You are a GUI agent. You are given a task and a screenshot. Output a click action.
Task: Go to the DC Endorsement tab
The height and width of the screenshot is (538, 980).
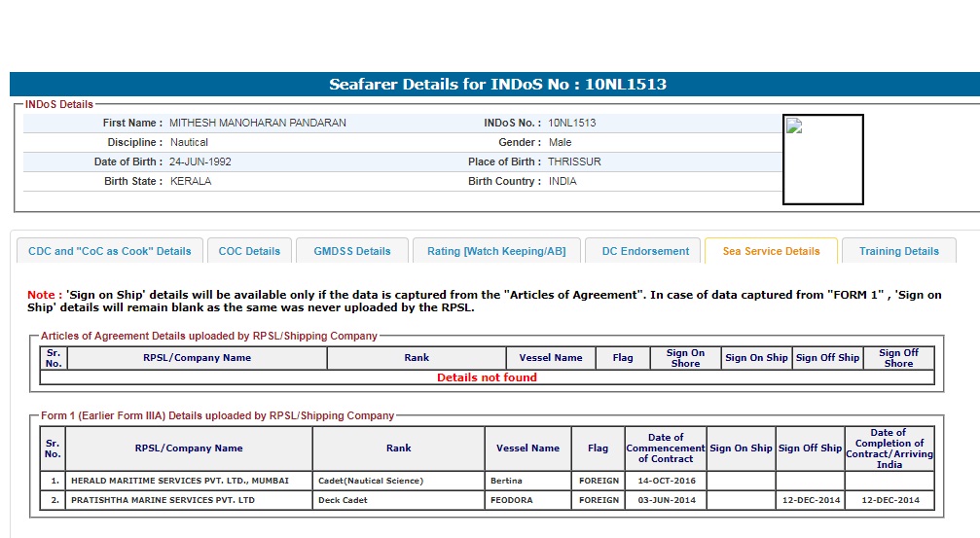[645, 251]
